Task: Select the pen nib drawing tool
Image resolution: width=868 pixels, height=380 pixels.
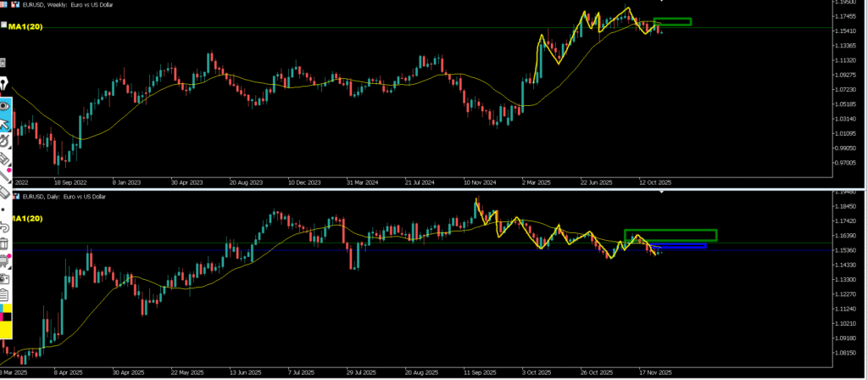Action: (4, 84)
